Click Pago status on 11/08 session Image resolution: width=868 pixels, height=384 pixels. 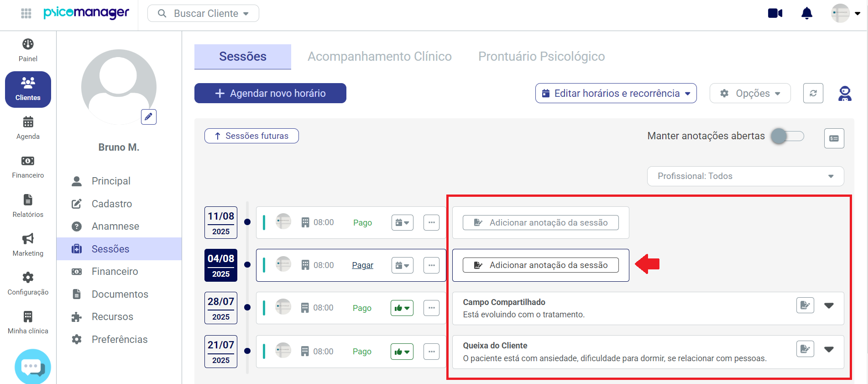pyautogui.click(x=363, y=223)
